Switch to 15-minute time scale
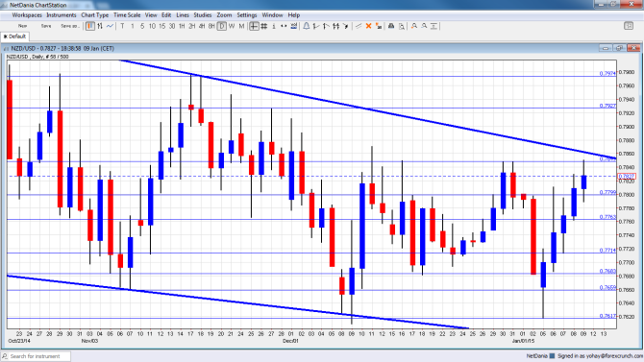The image size is (644, 362). click(161, 26)
